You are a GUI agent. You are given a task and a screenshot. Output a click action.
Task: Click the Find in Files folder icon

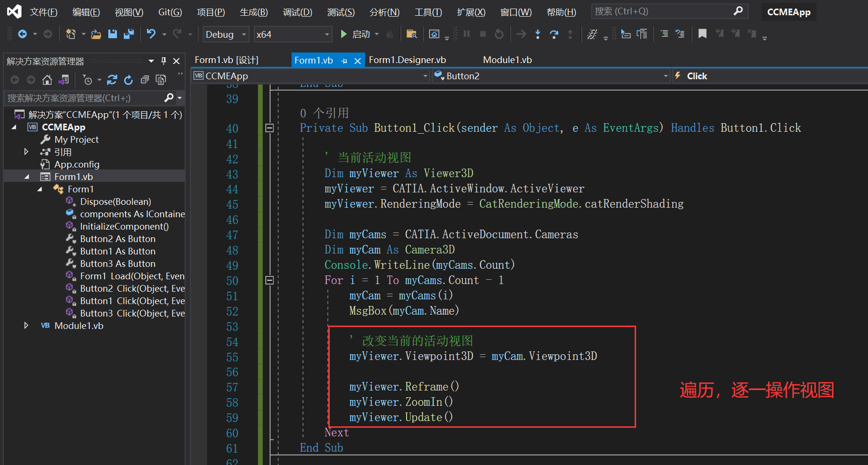tap(411, 34)
